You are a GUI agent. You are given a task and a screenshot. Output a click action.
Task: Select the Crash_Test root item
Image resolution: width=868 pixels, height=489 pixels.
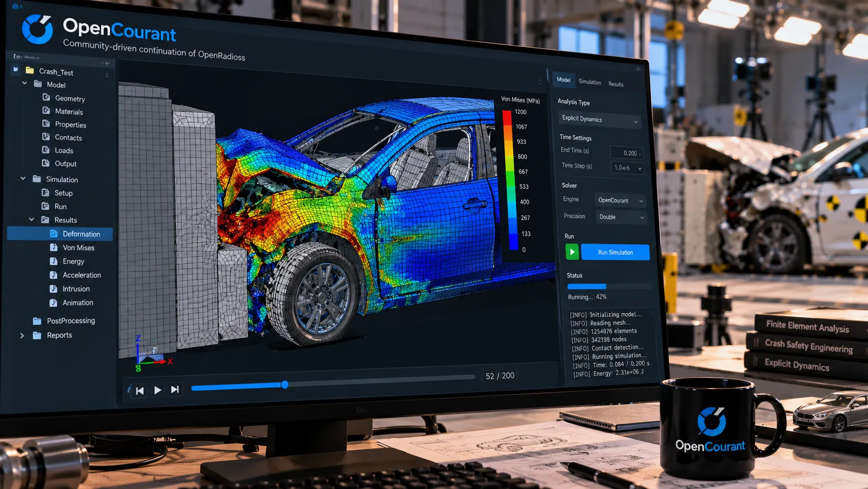click(56, 72)
